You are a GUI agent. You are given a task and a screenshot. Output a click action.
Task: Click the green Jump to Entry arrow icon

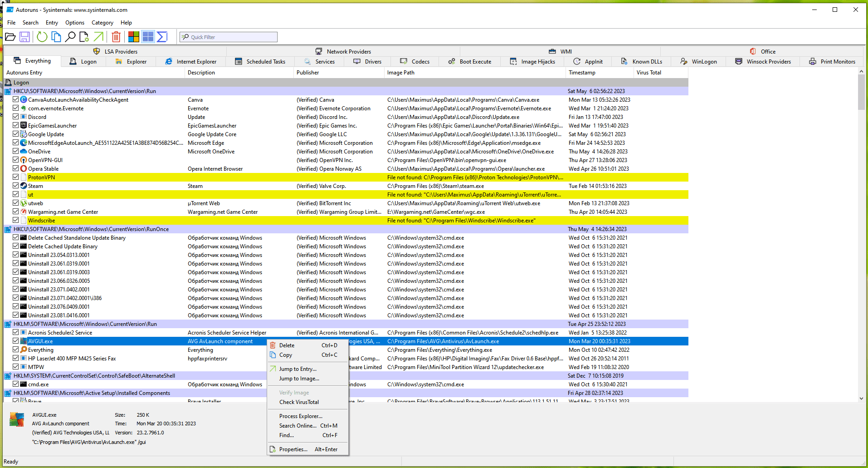click(x=98, y=37)
